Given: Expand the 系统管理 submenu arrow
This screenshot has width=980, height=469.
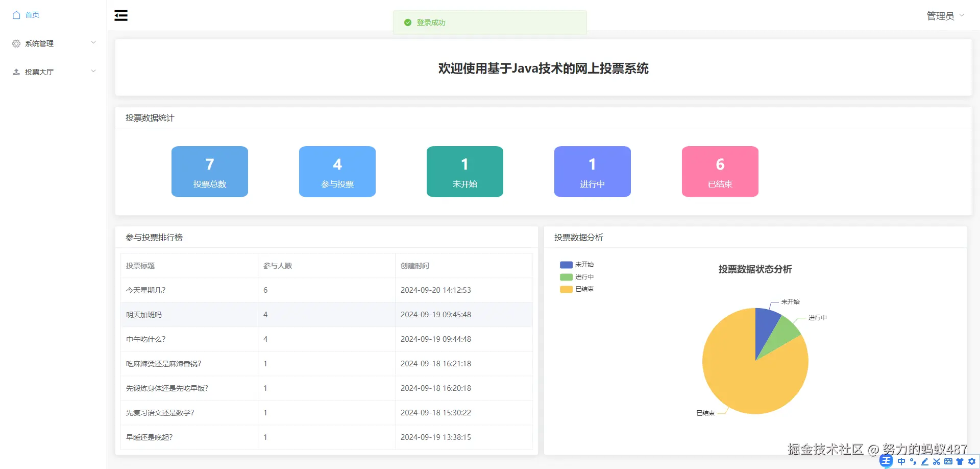Looking at the screenshot, I should coord(93,42).
